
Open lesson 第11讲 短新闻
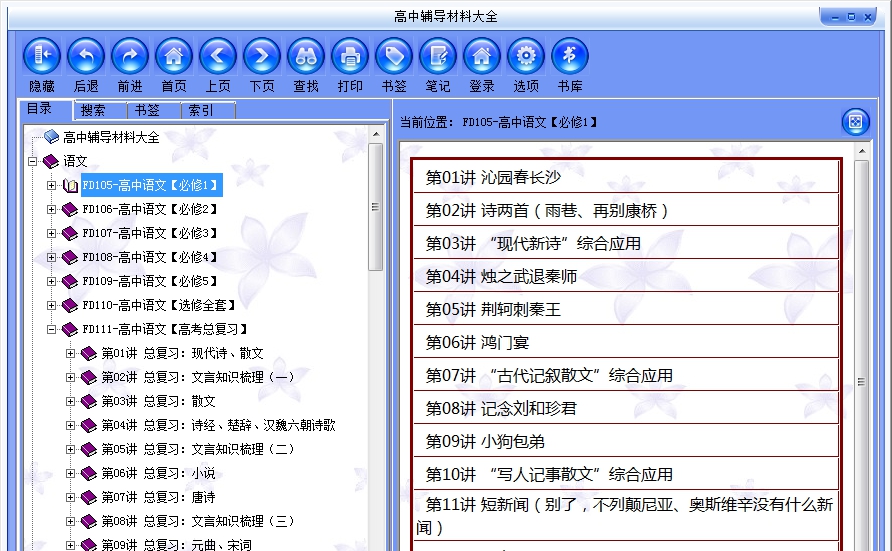(626, 516)
